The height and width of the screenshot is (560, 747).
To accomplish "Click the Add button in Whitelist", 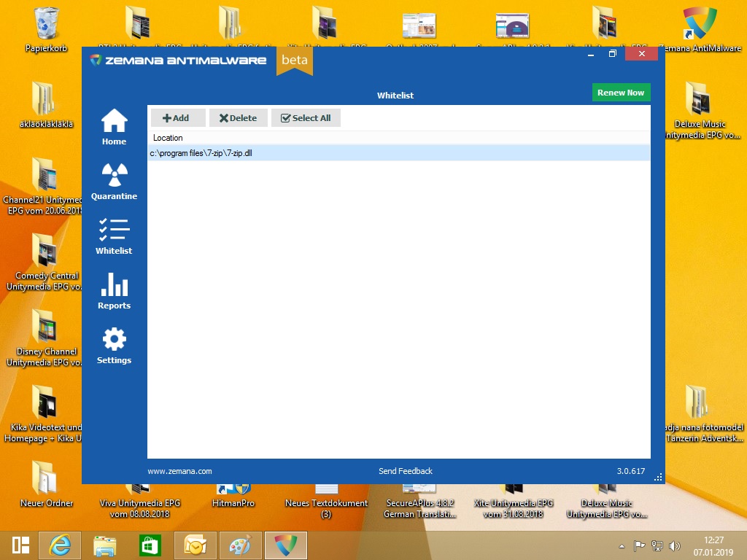I will 178,117.
